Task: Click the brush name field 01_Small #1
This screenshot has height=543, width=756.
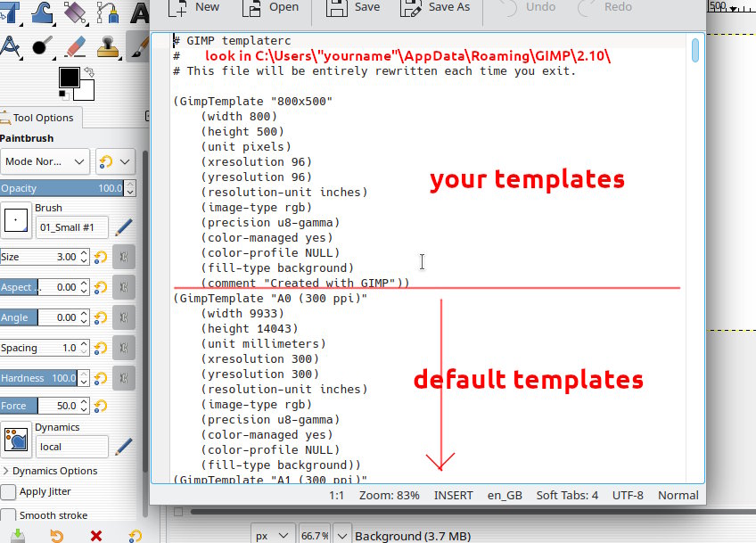Action: pyautogui.click(x=72, y=227)
